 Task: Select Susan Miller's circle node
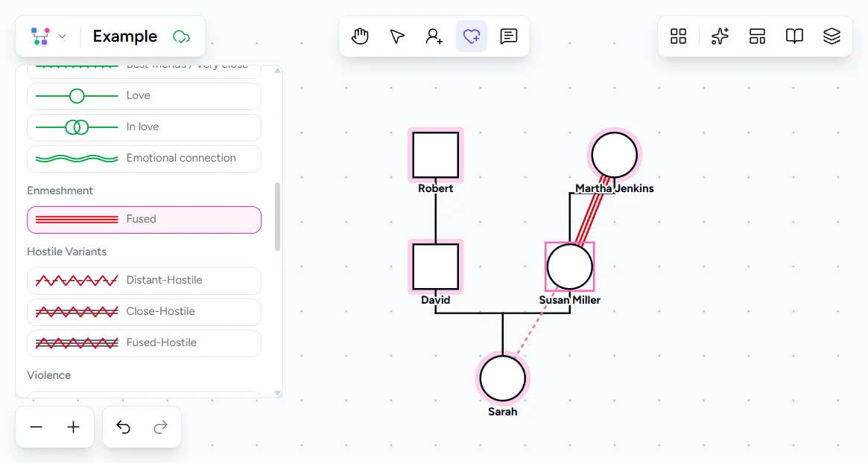click(x=570, y=266)
